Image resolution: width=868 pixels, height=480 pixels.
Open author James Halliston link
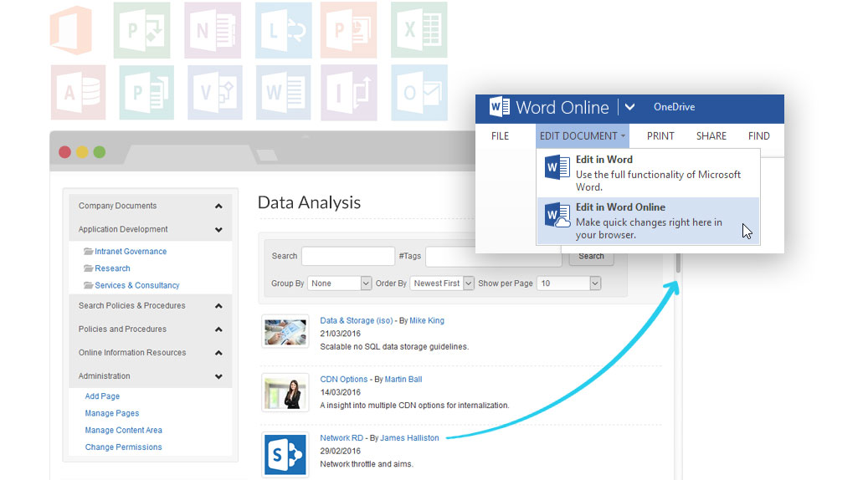coord(409,437)
